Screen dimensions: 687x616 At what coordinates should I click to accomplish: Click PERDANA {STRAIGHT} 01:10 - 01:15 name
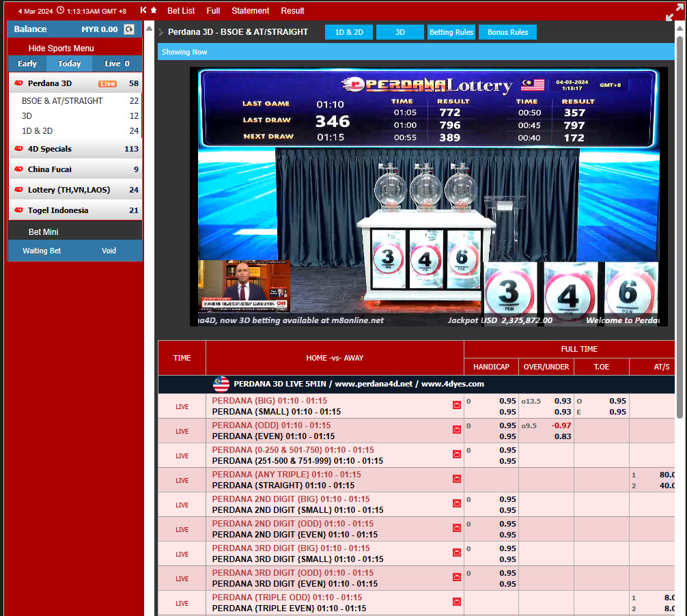click(283, 486)
